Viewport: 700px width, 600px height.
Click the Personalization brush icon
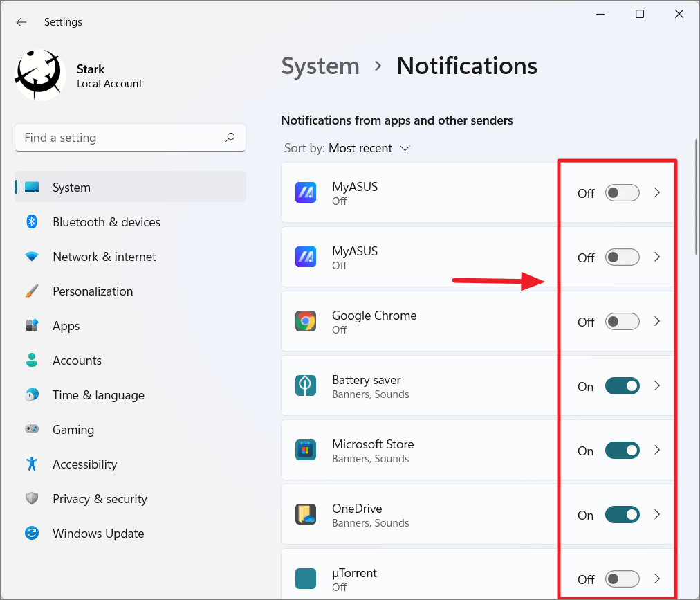point(32,291)
